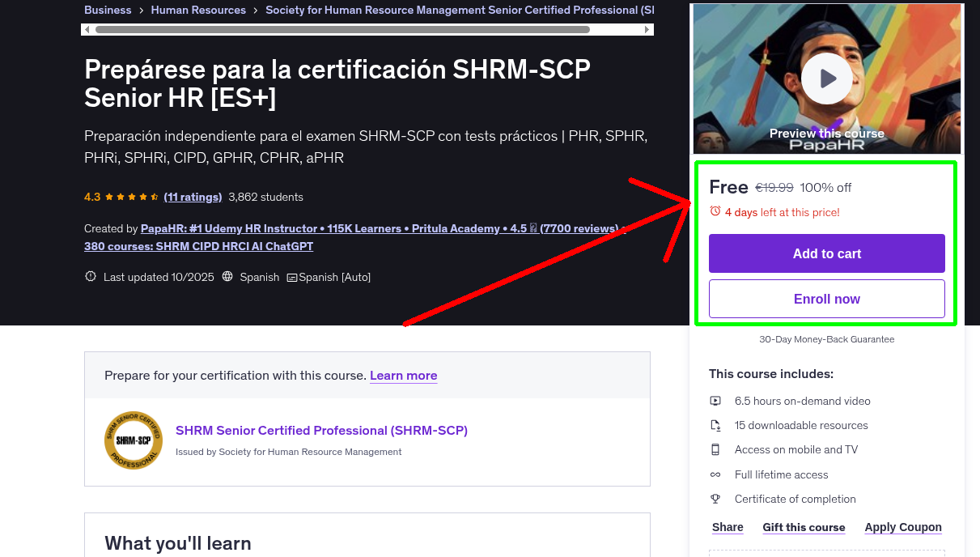Click the closed captions icon by Spanish [Auto]
This screenshot has height=557, width=980.
[292, 278]
